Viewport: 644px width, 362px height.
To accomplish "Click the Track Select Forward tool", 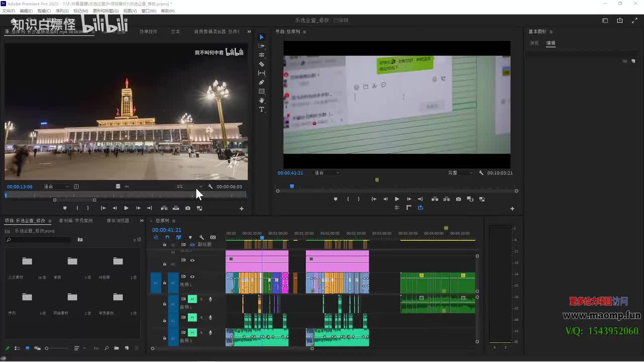I will pyautogui.click(x=262, y=46).
